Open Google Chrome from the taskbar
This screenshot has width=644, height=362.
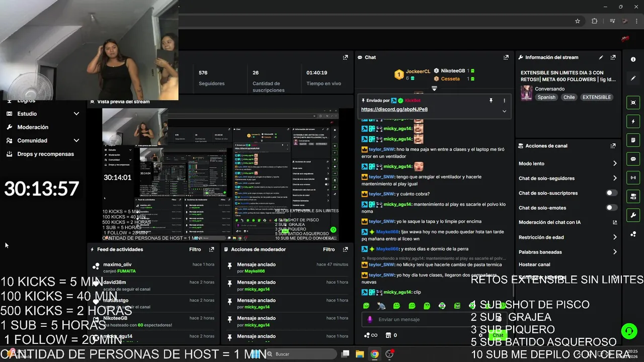click(x=374, y=354)
